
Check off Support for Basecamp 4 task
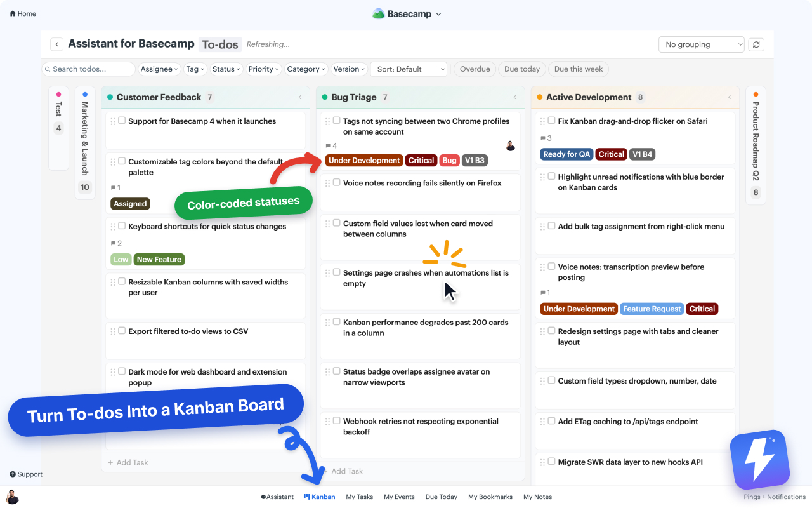(122, 121)
